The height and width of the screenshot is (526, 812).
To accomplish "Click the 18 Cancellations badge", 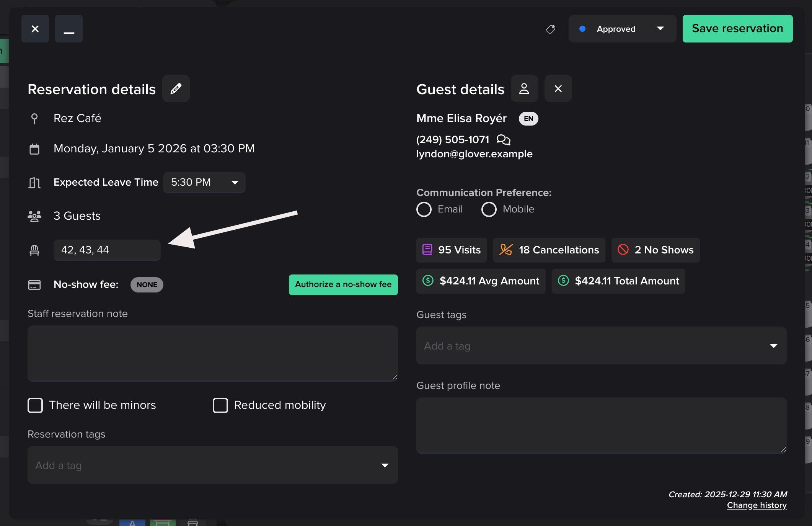I will pyautogui.click(x=549, y=250).
